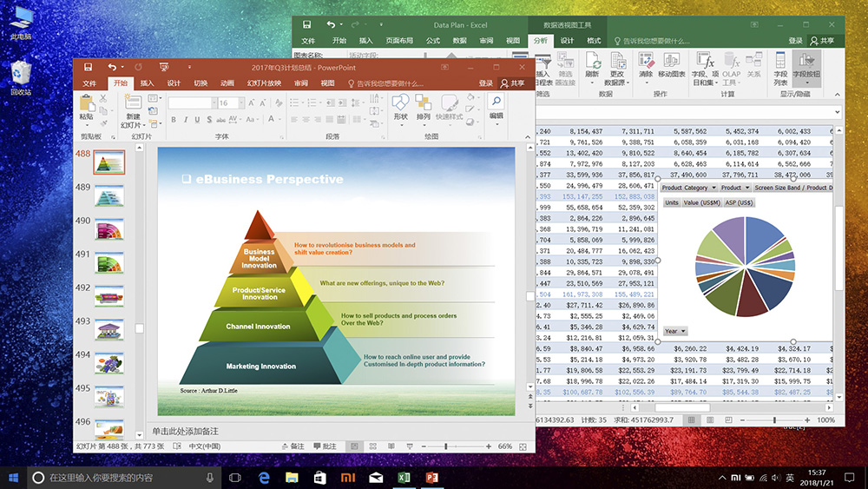Toggle Italic formatting in PowerPoint ribbon

(x=185, y=119)
